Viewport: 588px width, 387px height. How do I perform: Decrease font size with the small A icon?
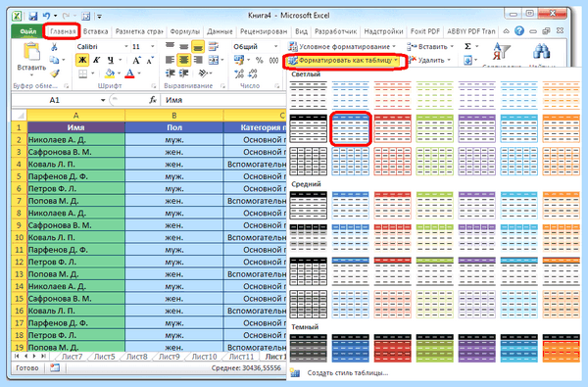(150, 60)
